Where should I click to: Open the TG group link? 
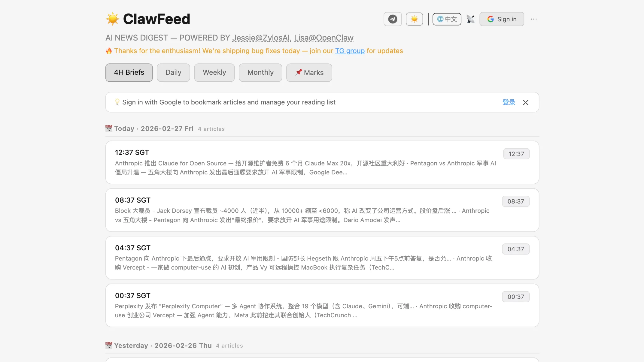coord(350,51)
